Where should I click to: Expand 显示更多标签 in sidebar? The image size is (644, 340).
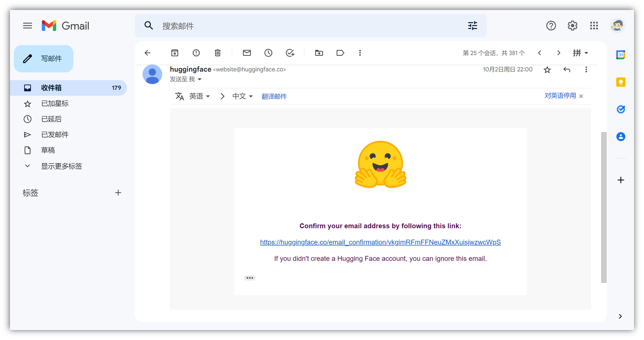pos(61,166)
